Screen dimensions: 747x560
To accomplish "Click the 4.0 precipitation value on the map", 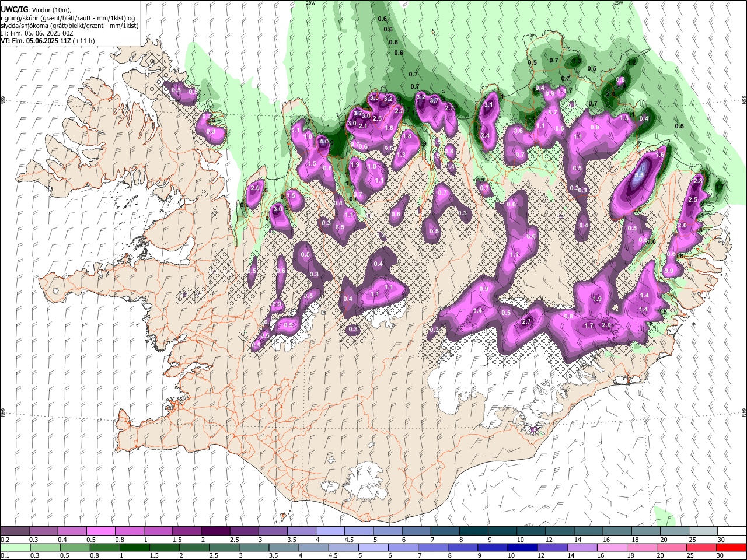I will click(x=323, y=142).
